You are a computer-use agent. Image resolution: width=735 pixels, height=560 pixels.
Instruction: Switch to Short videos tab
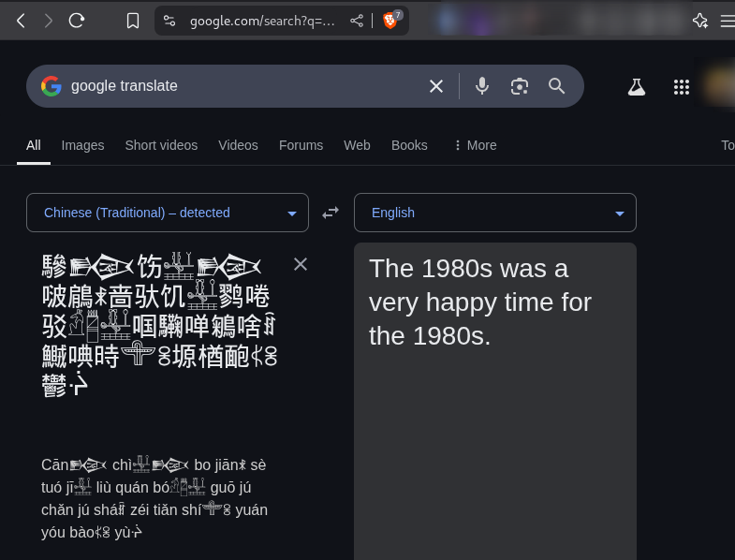tap(161, 145)
